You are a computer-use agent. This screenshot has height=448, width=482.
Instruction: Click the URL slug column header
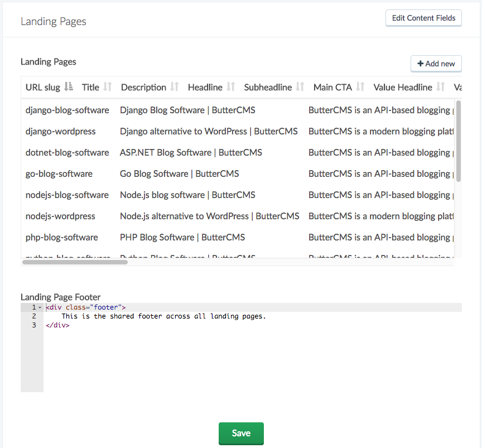coord(43,88)
